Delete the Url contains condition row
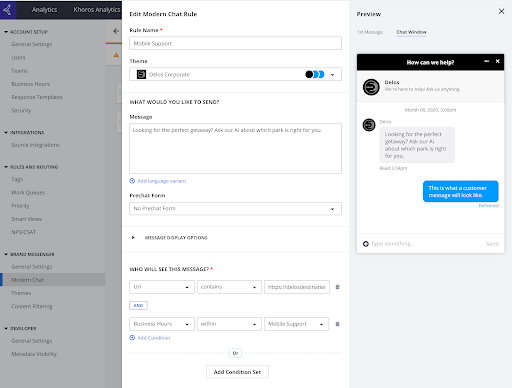The height and width of the screenshot is (388, 512). 337,287
